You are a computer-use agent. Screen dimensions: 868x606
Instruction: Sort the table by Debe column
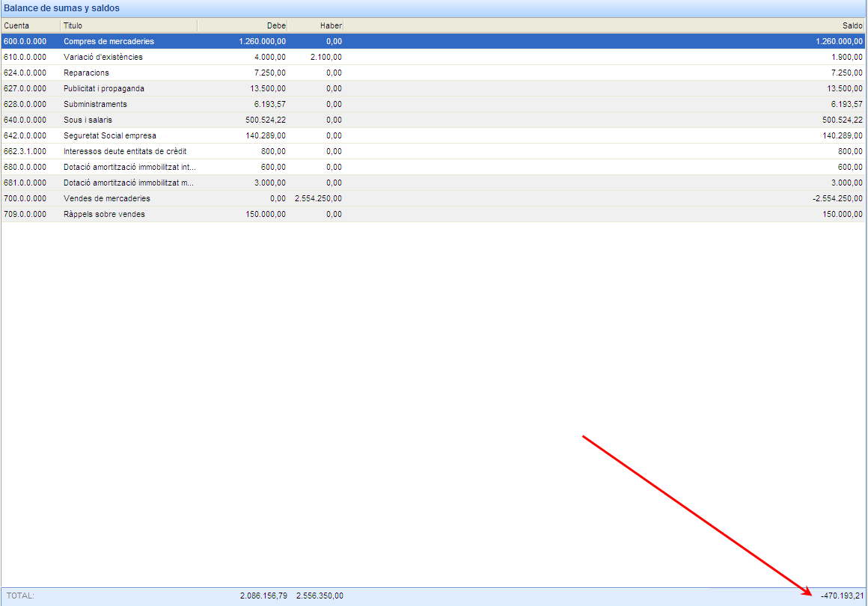click(x=242, y=25)
